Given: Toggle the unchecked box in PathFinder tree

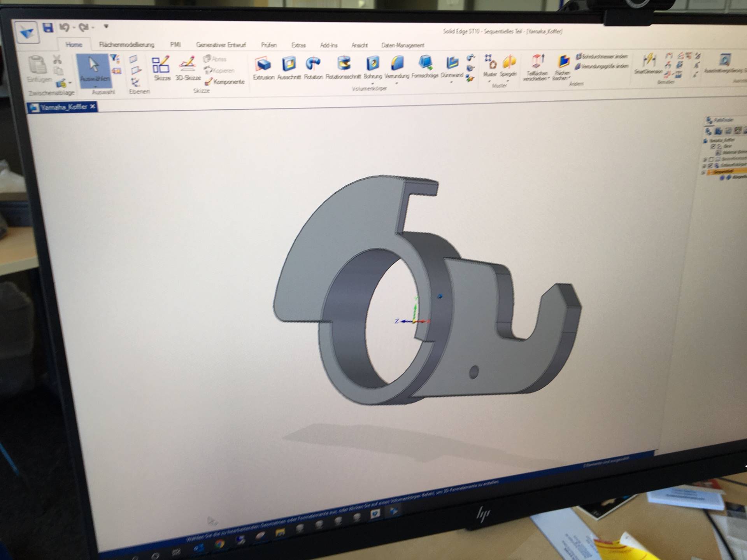Looking at the screenshot, I should tap(711, 159).
